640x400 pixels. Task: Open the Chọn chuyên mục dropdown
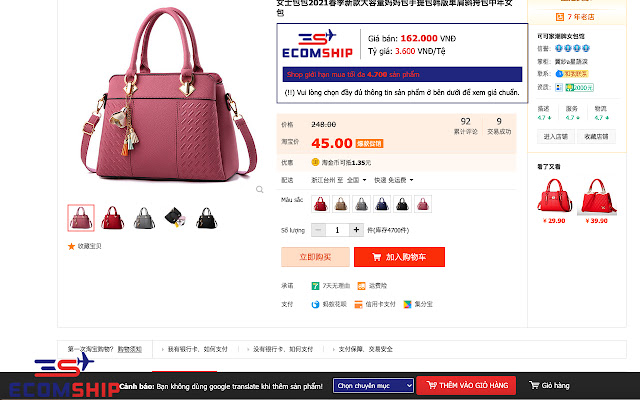click(373, 385)
